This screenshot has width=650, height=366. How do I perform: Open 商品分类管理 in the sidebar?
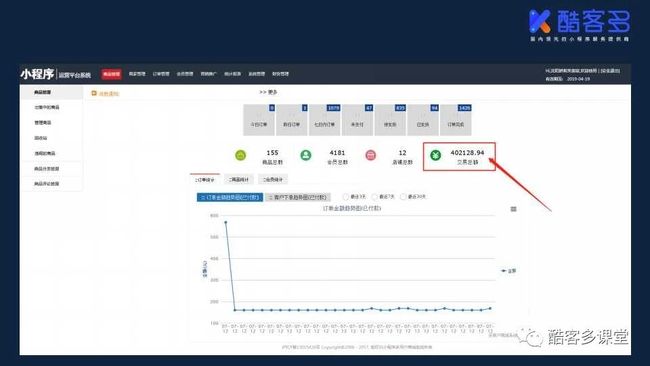(47, 169)
